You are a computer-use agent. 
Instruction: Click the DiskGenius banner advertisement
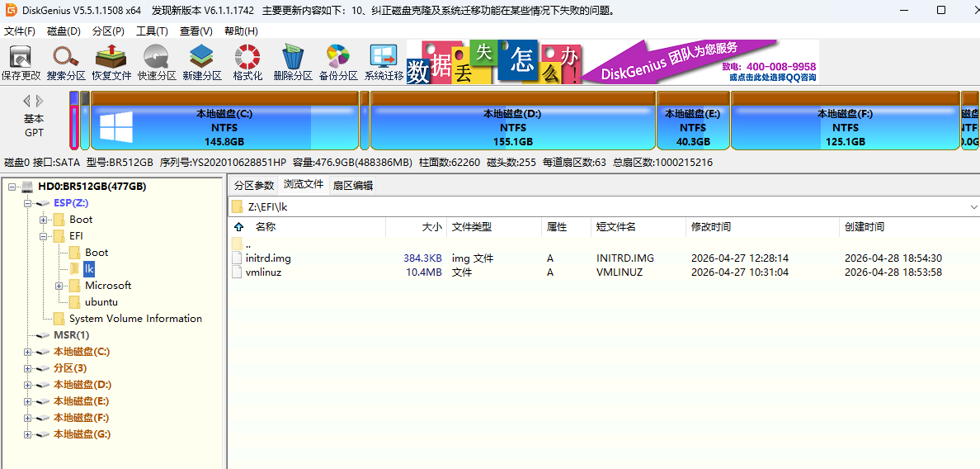612,61
